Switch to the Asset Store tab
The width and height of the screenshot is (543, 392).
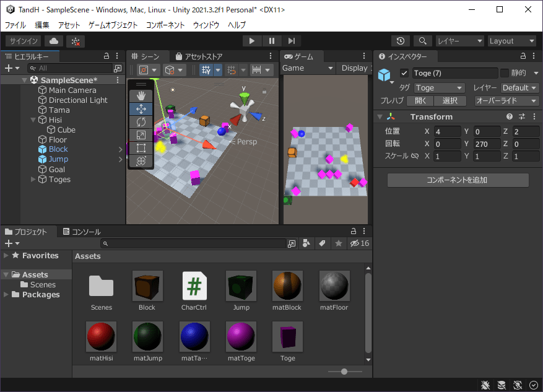click(199, 56)
